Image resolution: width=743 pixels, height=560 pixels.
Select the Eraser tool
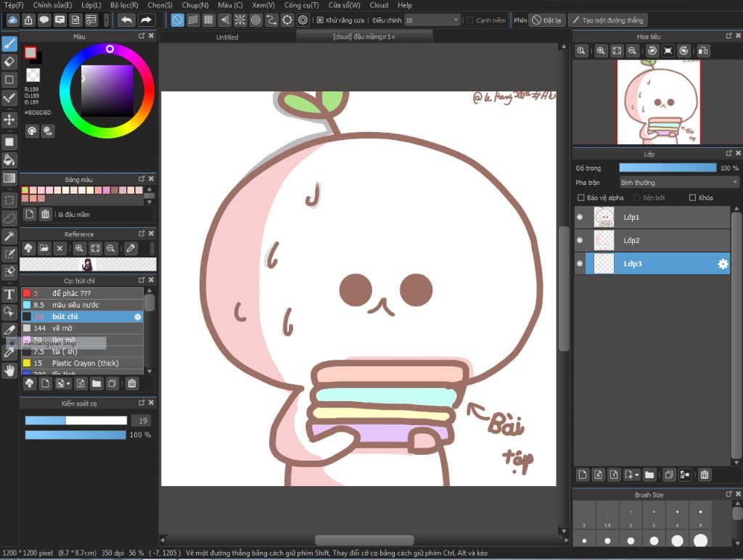pos(9,62)
